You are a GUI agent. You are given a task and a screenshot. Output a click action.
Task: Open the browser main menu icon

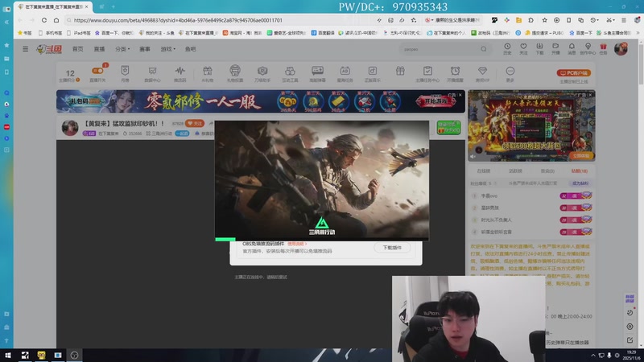point(623,20)
